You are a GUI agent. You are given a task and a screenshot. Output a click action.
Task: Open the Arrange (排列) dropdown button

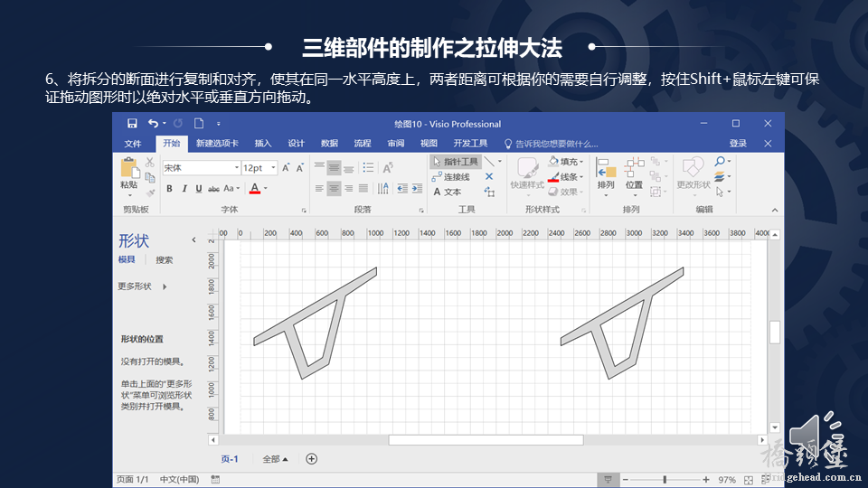tap(606, 177)
